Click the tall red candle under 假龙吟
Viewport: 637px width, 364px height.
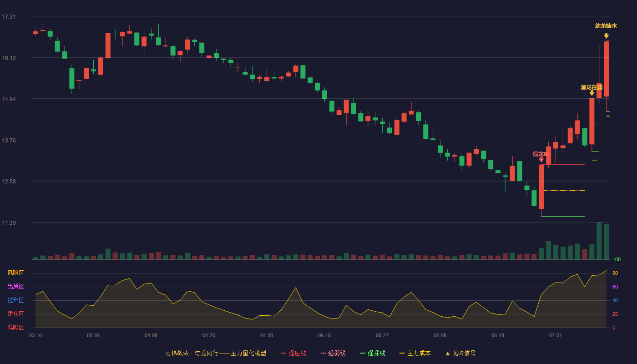(x=541, y=187)
